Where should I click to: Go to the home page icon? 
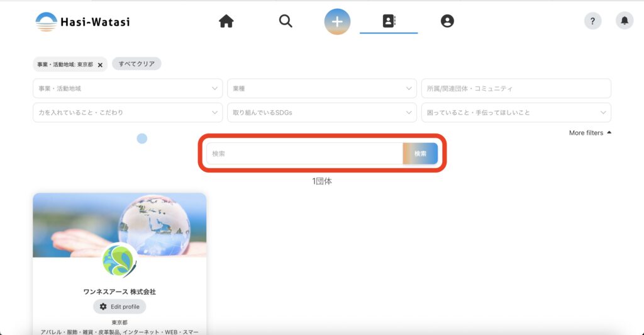[226, 21]
